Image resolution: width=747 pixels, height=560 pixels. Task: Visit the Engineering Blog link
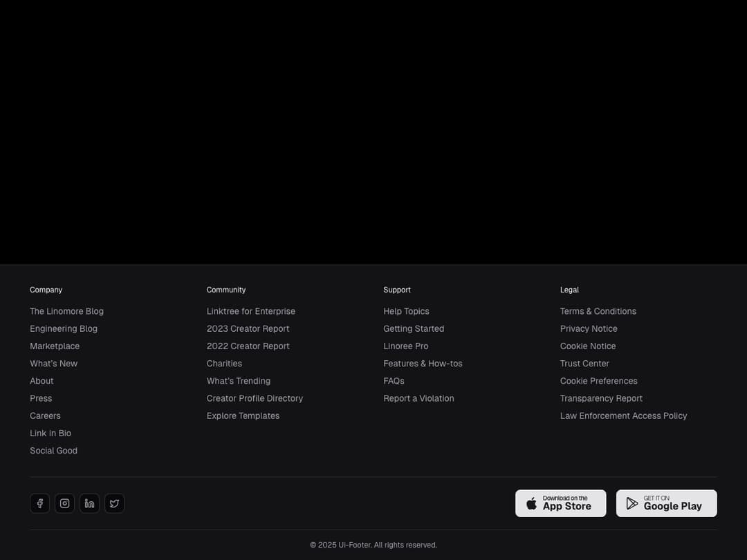click(64, 328)
